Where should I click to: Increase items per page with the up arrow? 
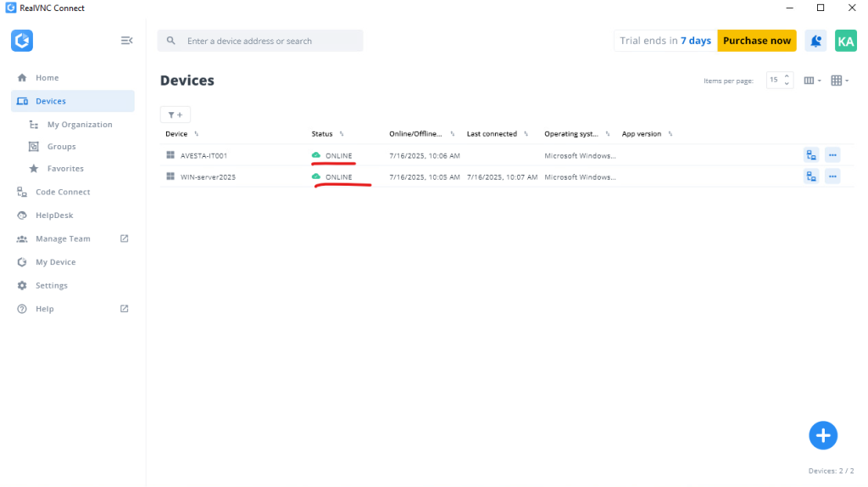pyautogui.click(x=787, y=76)
